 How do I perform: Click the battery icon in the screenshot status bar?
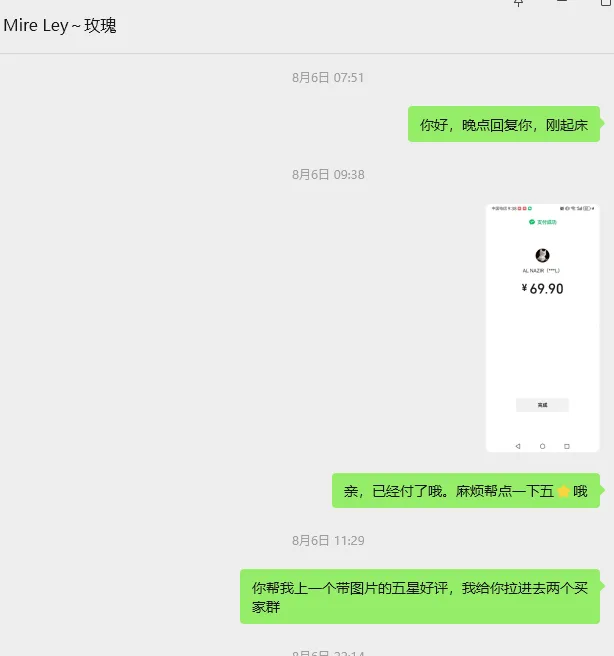pyautogui.click(x=587, y=208)
